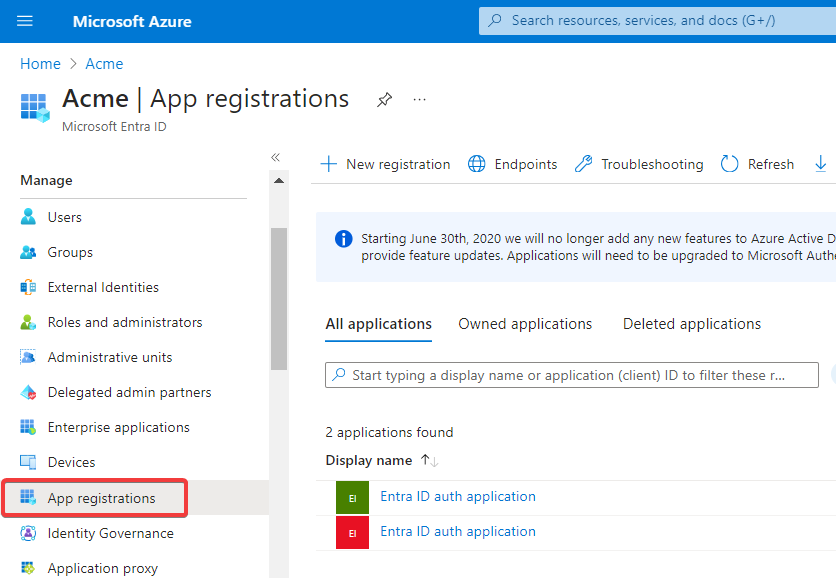Open Endpoints from the toolbar

tap(513, 164)
